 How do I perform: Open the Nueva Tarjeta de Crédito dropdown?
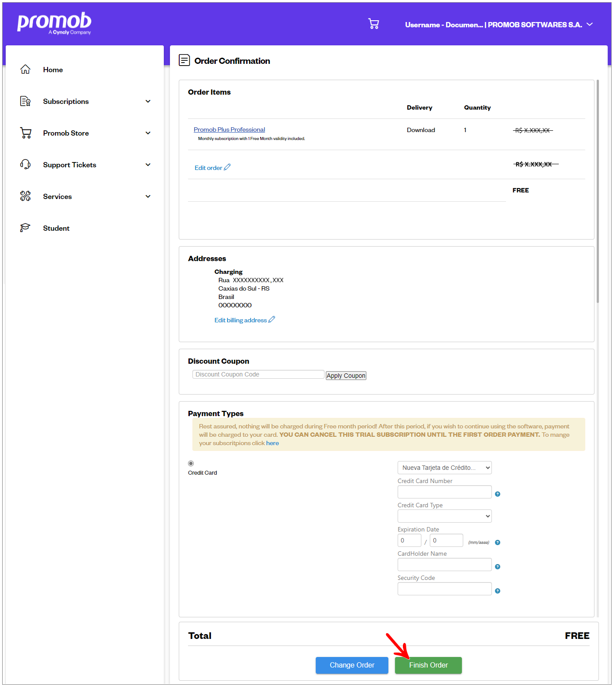click(x=444, y=468)
